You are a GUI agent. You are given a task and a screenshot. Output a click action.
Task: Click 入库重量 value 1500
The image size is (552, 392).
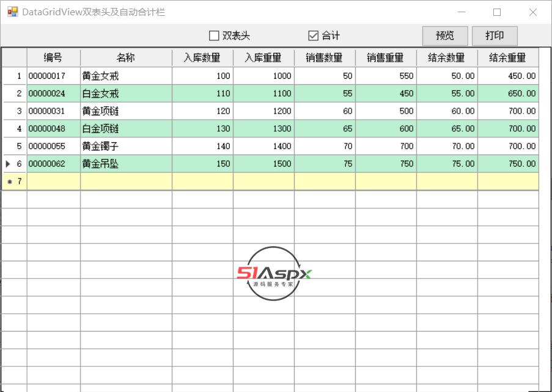(x=263, y=164)
